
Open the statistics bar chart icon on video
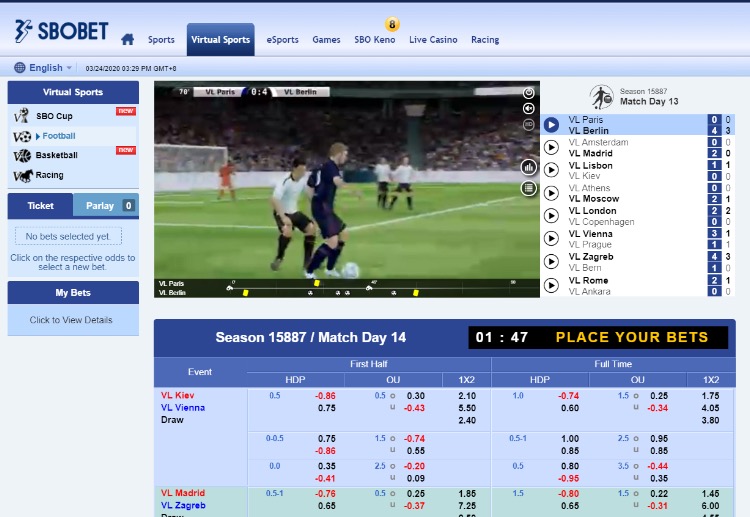click(x=529, y=167)
